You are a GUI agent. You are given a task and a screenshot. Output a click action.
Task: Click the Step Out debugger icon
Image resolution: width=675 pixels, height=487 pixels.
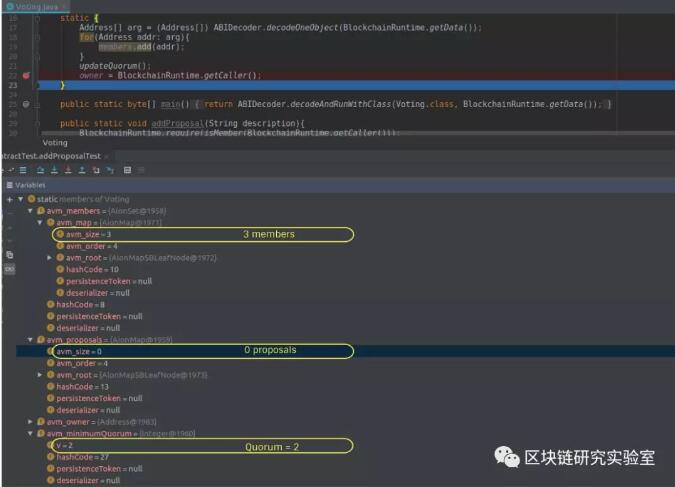click(82, 170)
